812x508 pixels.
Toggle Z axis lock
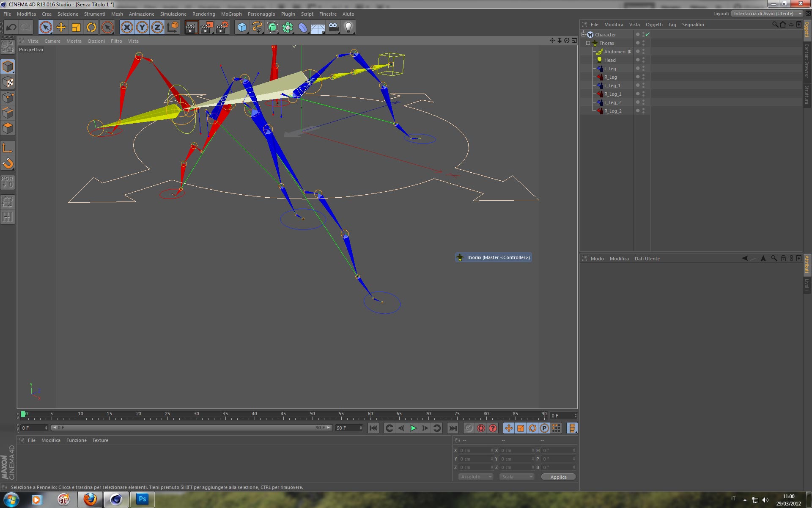click(157, 28)
